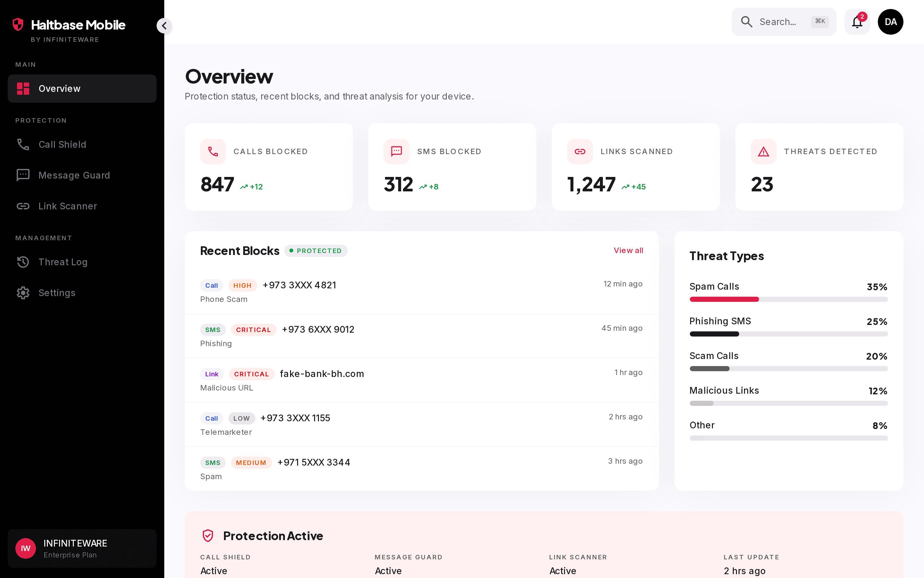Click the Message Guard chat icon
Image resolution: width=924 pixels, height=578 pixels.
pos(23,175)
